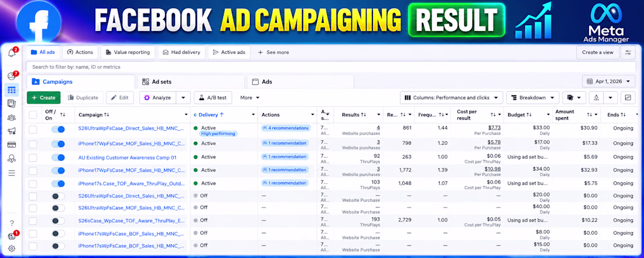This screenshot has height=258, width=644.
Task: Expand the arrow dropdown next to Analyze
Action: 184,97
